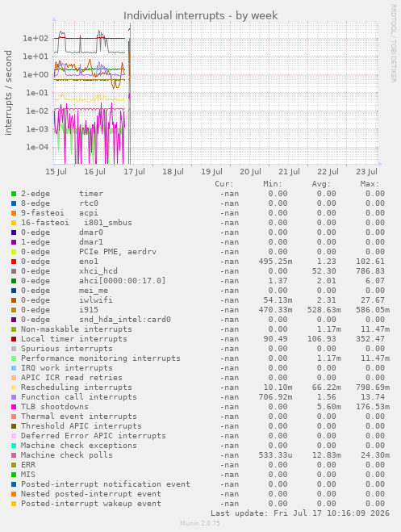Select the 'eno1' legend label
Screen dimensions: 401x532
point(89,262)
